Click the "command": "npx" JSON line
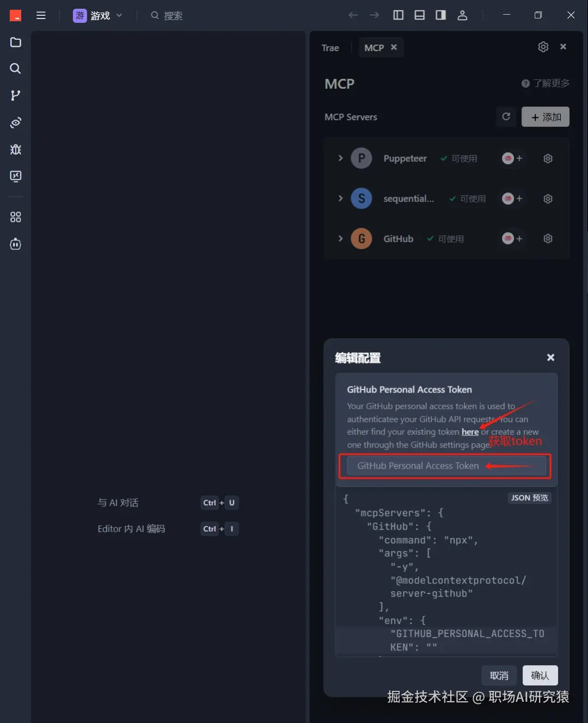Screen dimensions: 588x723 click(x=428, y=540)
